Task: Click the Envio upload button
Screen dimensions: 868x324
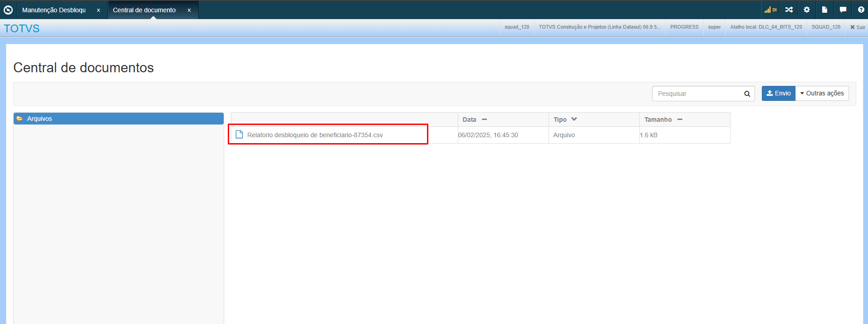Action: coord(779,93)
